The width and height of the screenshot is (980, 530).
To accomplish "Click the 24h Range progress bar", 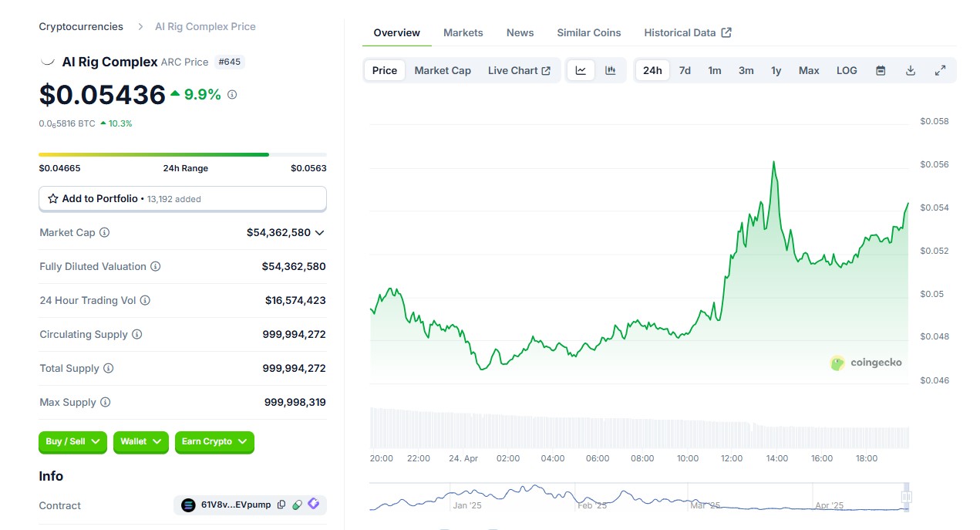I will (183, 154).
